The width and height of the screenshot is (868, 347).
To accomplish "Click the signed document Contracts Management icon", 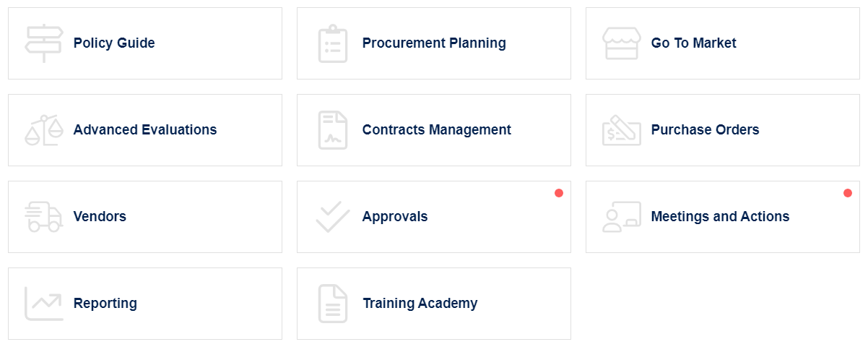I will click(x=333, y=130).
